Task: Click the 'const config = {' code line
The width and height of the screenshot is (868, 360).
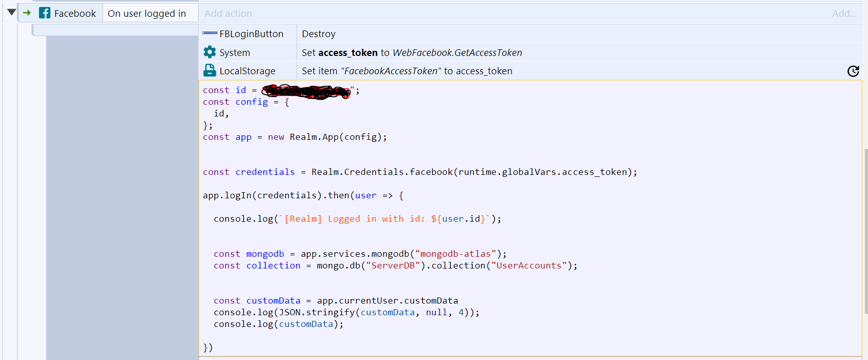Action: coord(246,102)
